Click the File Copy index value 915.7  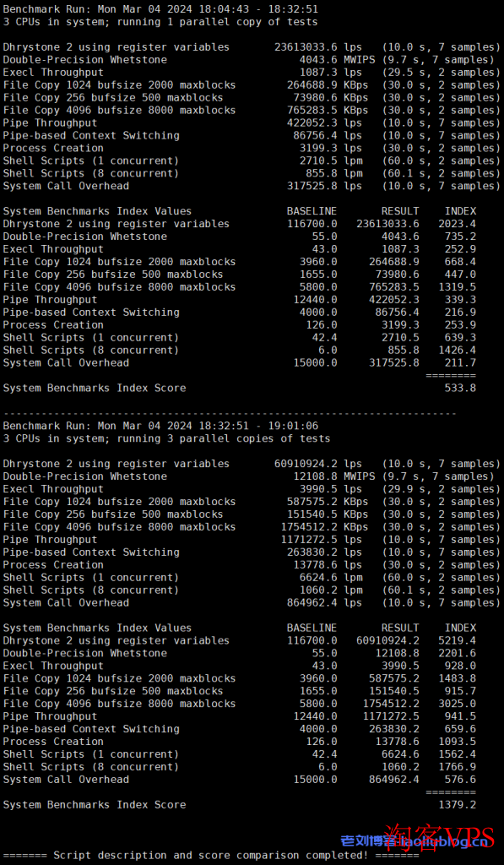point(460,691)
